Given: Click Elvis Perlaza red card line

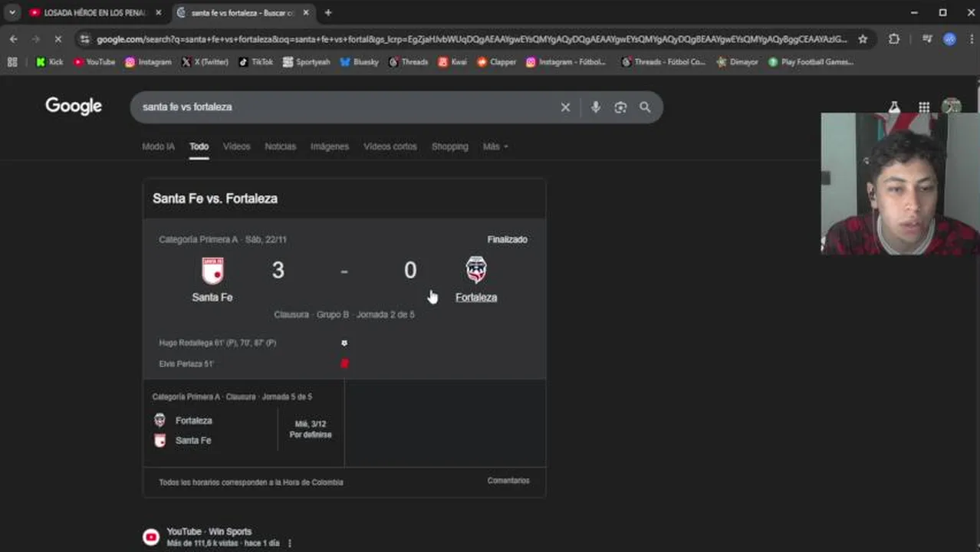Looking at the screenshot, I should tap(186, 363).
